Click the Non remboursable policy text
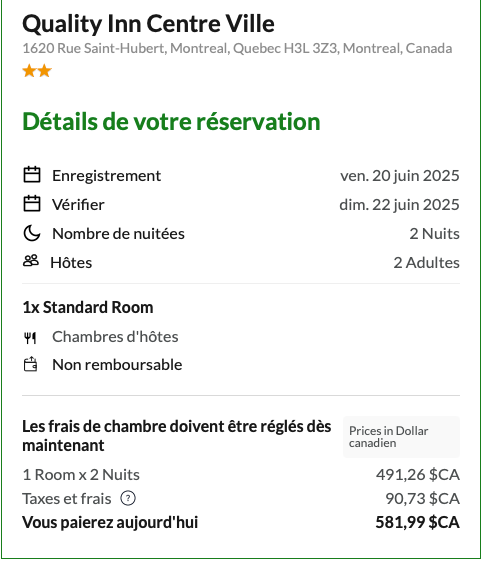 click(117, 365)
